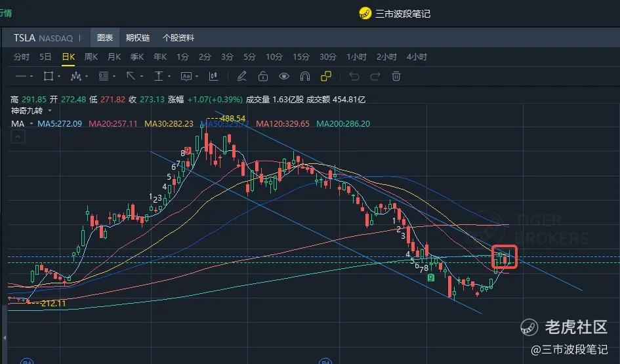Select the 月K timeframe
Viewport: 620px width, 364px height.
pos(114,57)
